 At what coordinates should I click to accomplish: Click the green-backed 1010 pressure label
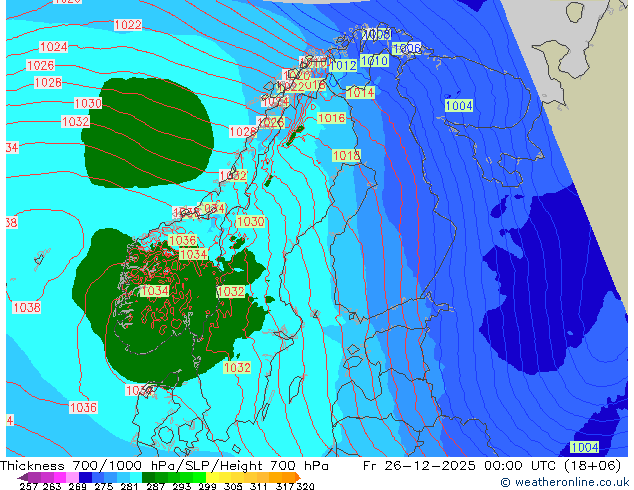coord(374,61)
